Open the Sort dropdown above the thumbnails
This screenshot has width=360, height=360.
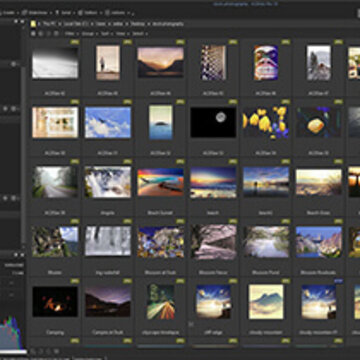click(x=106, y=33)
